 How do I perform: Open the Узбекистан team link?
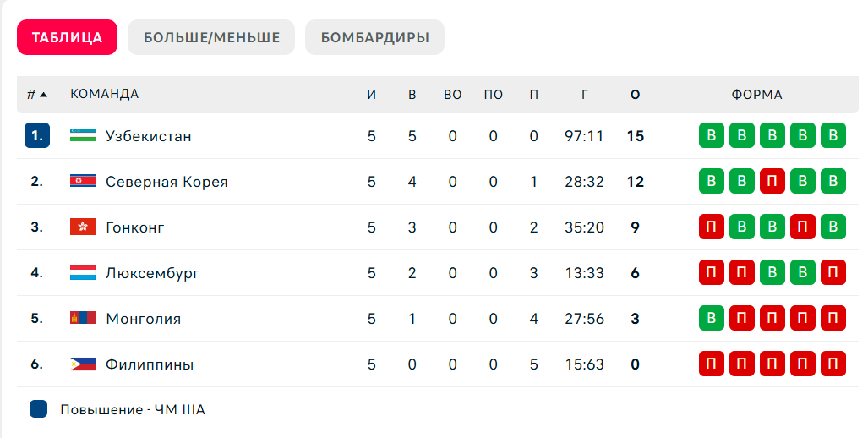click(149, 136)
